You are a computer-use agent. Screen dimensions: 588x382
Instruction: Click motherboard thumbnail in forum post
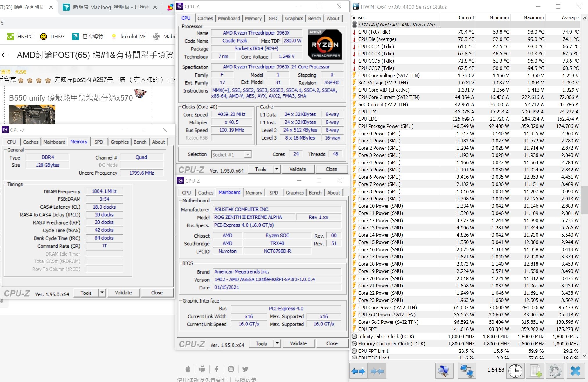32,114
